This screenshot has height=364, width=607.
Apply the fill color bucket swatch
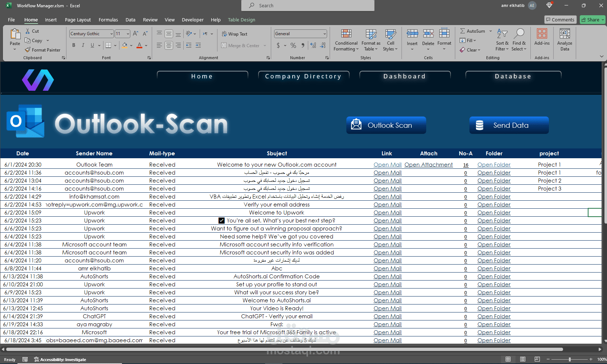125,45
